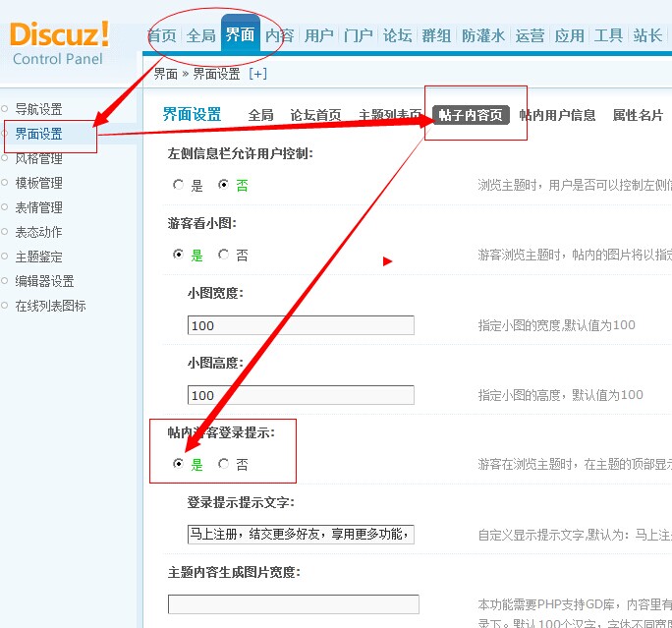Image resolution: width=672 pixels, height=628 pixels.
Task: Select 否 for 帖内游客登录提示
Action: pos(223,464)
